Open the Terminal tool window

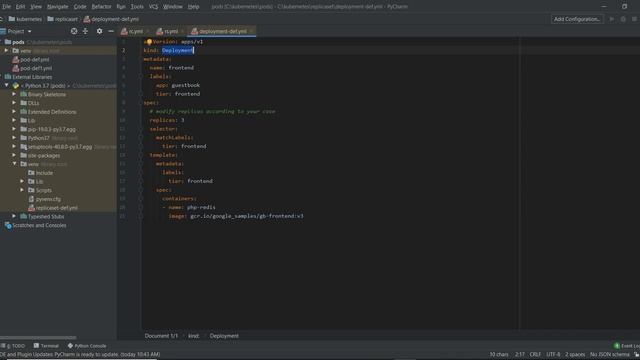point(46,346)
